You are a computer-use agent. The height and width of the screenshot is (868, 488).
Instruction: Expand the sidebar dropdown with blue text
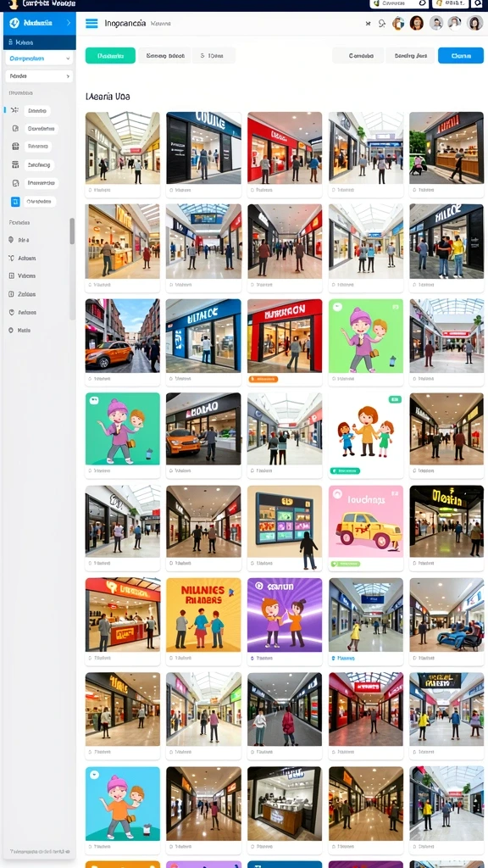[39, 58]
